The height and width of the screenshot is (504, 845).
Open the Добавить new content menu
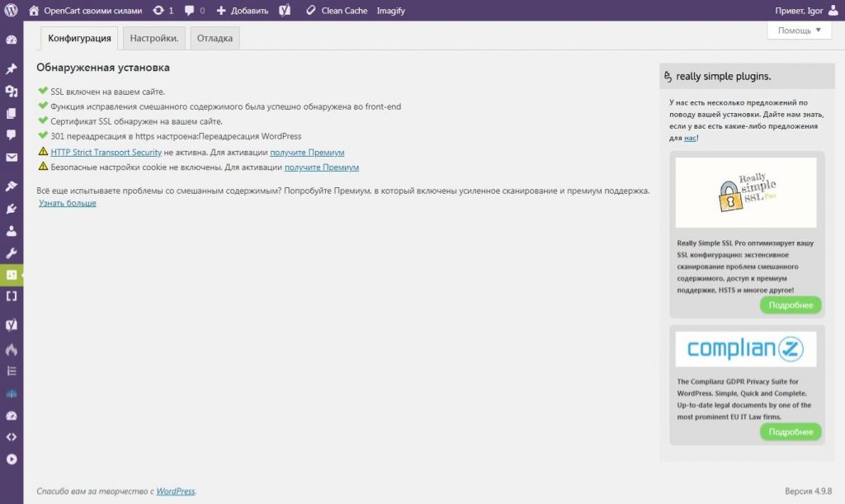click(243, 10)
